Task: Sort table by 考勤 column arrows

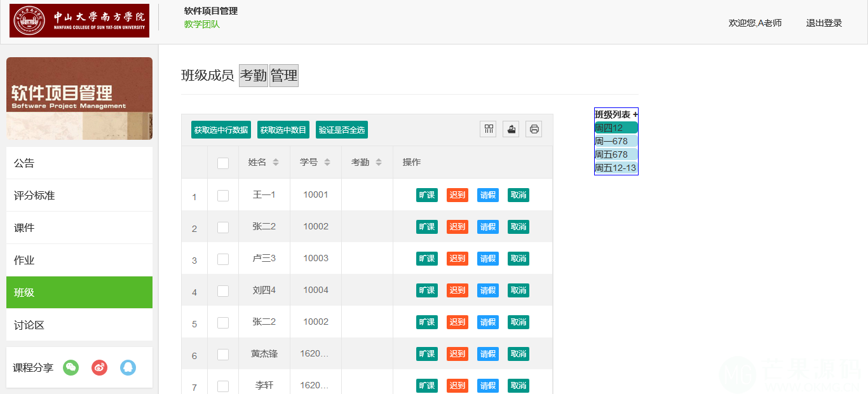Action: click(x=379, y=163)
